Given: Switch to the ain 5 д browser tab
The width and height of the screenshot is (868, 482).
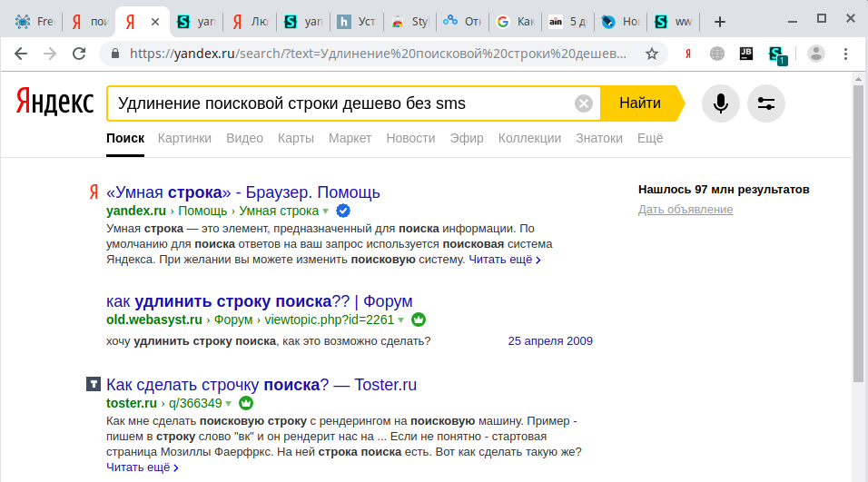Looking at the screenshot, I should (568, 22).
